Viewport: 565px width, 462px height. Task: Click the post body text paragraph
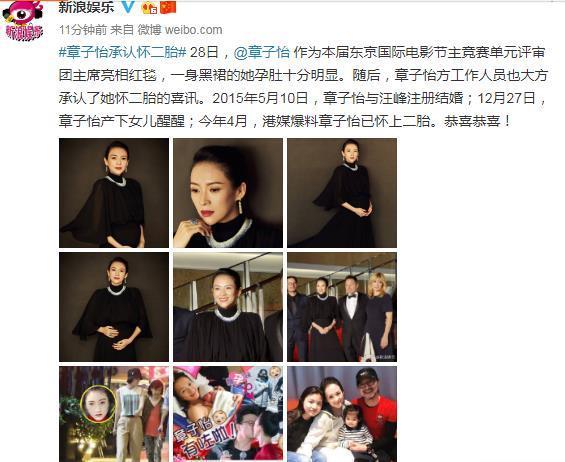303,87
